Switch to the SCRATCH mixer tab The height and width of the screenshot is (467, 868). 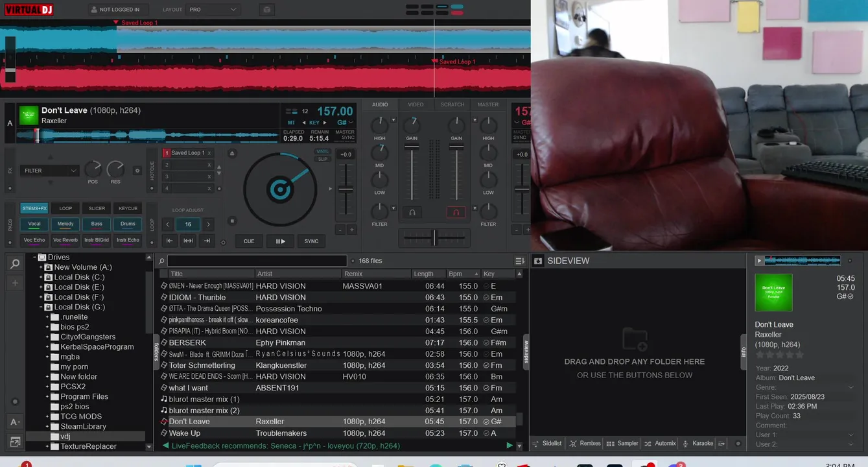click(452, 104)
